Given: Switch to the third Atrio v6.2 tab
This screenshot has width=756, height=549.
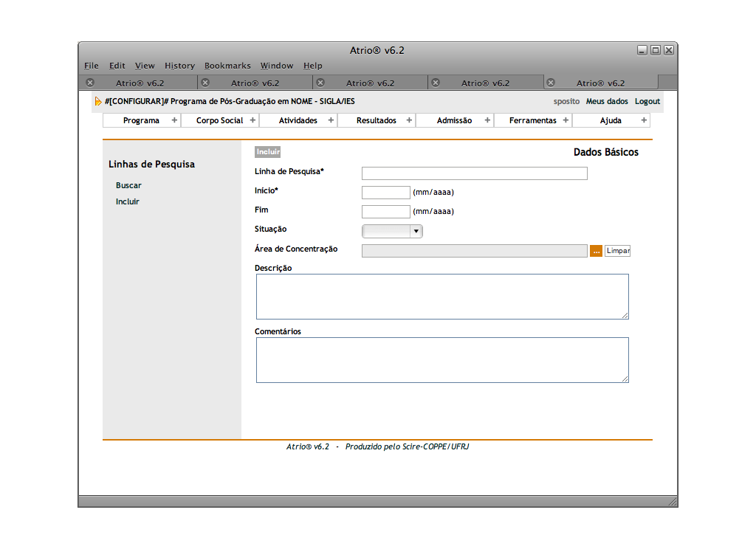Looking at the screenshot, I should pyautogui.click(x=370, y=83).
